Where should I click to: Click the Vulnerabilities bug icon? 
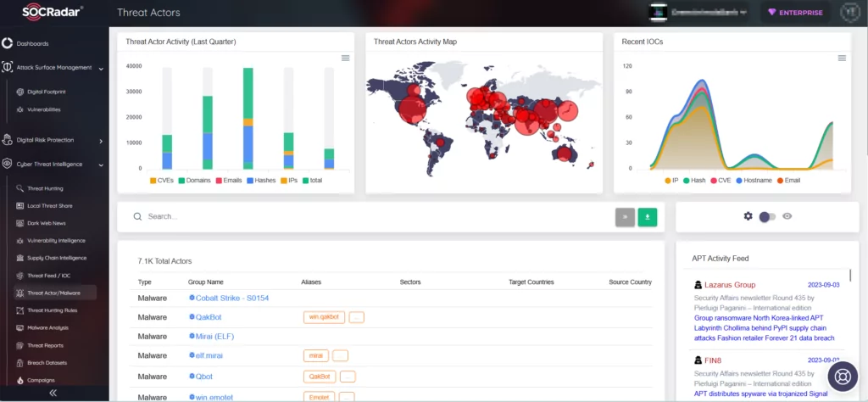point(21,109)
